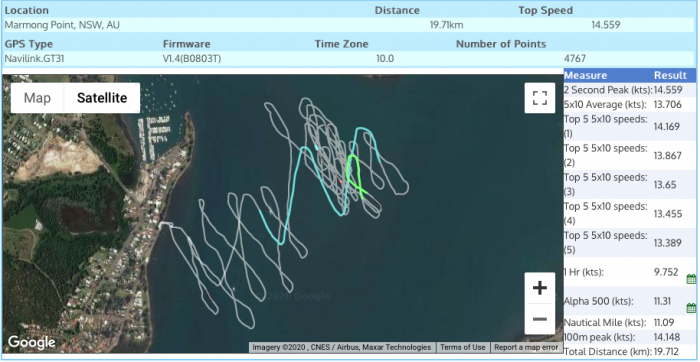The width and height of the screenshot is (700, 362).
Task: Click the Result column header
Action: point(670,75)
